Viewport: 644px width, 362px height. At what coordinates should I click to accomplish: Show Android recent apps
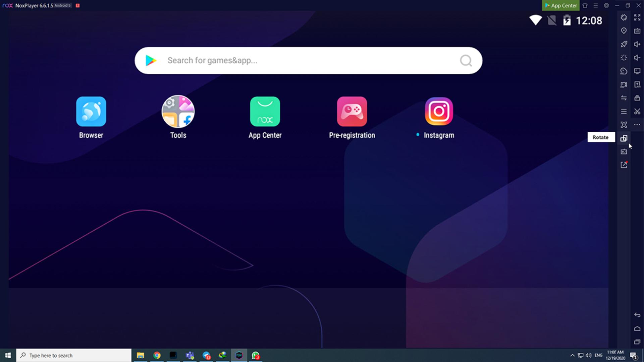point(637,342)
